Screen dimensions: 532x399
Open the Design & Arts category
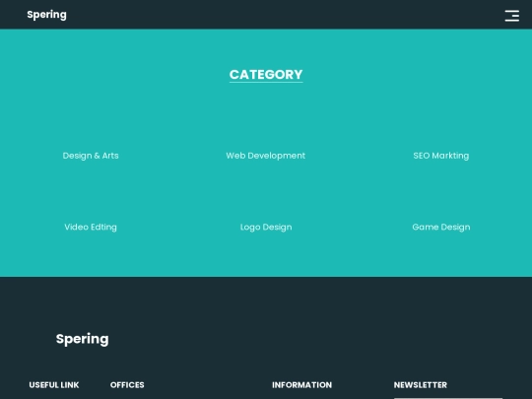pos(91,156)
